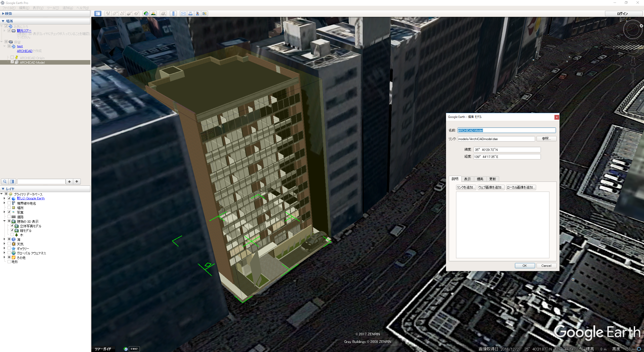
Task: Click the Add Placemark pin icon
Action: tap(108, 14)
